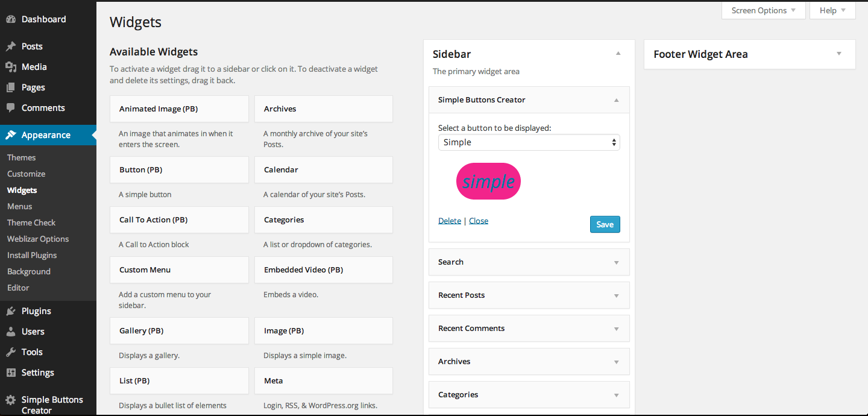Click the Plugins plug icon

(11, 311)
